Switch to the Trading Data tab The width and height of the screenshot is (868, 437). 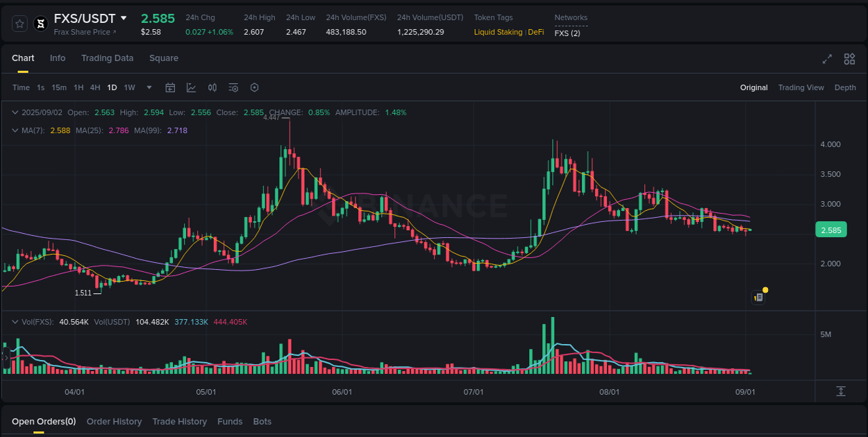107,58
